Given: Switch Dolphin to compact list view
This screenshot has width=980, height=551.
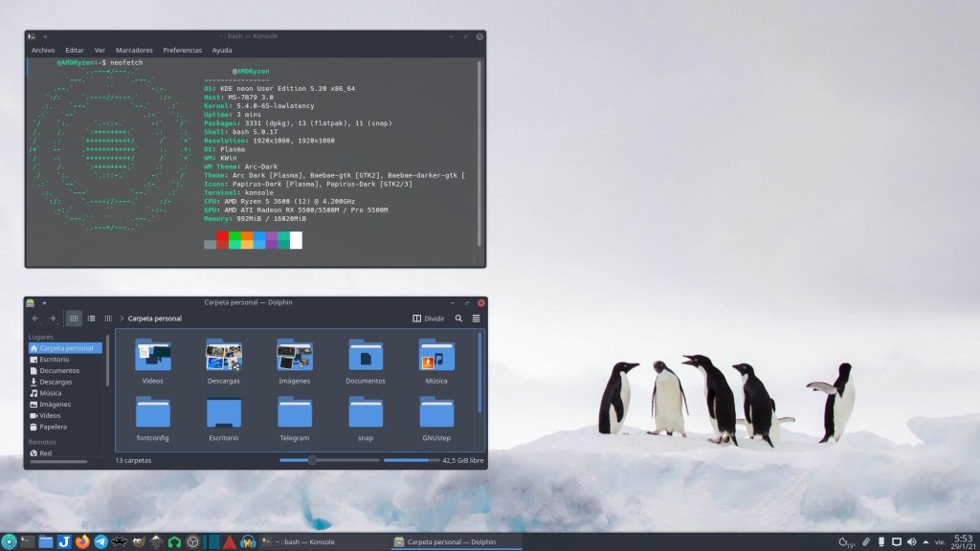Looking at the screenshot, I should [91, 319].
